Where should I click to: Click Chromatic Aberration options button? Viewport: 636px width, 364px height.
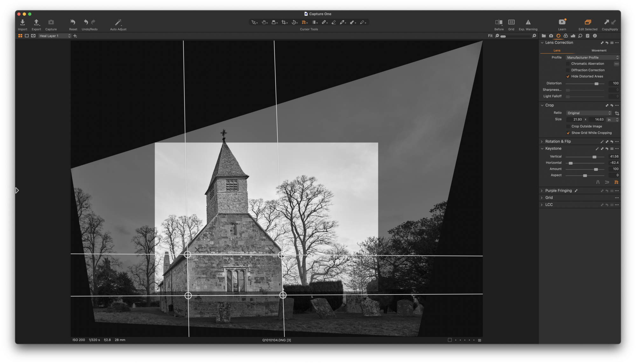(x=616, y=64)
